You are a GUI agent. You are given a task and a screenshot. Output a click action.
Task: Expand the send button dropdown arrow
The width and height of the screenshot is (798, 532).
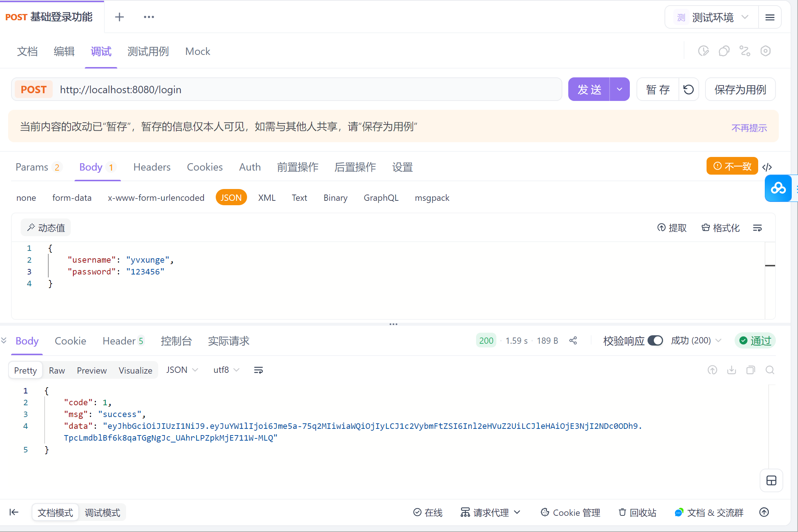pos(620,89)
